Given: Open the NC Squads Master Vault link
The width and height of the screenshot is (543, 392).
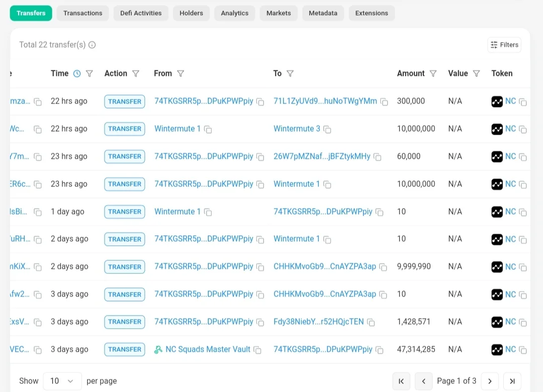Looking at the screenshot, I should click(208, 349).
